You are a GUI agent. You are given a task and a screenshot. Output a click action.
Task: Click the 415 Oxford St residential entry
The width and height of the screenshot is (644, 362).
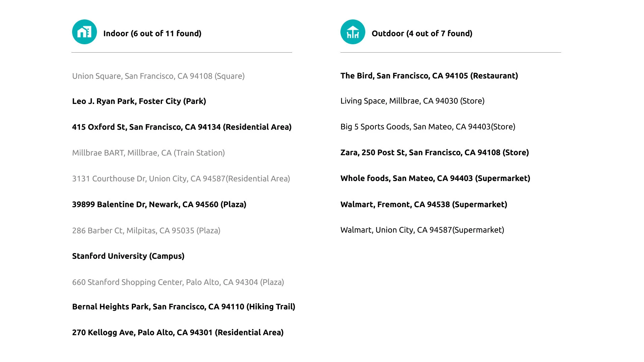tap(182, 127)
